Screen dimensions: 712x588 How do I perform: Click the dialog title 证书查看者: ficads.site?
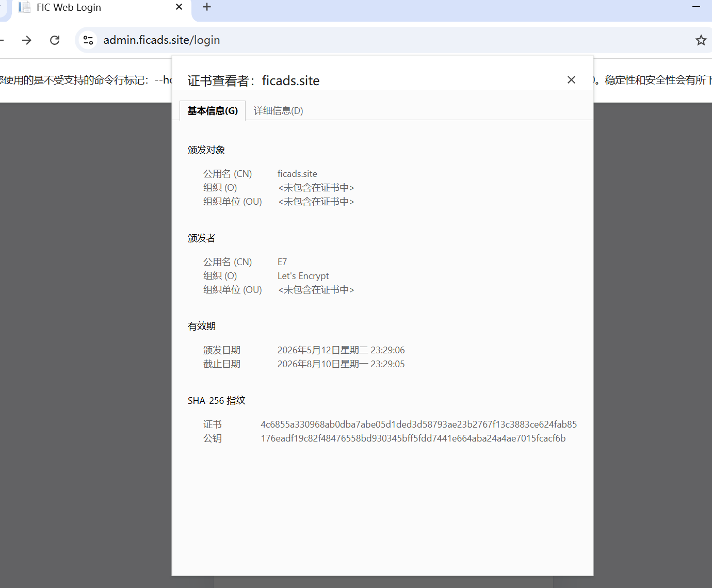253,80
